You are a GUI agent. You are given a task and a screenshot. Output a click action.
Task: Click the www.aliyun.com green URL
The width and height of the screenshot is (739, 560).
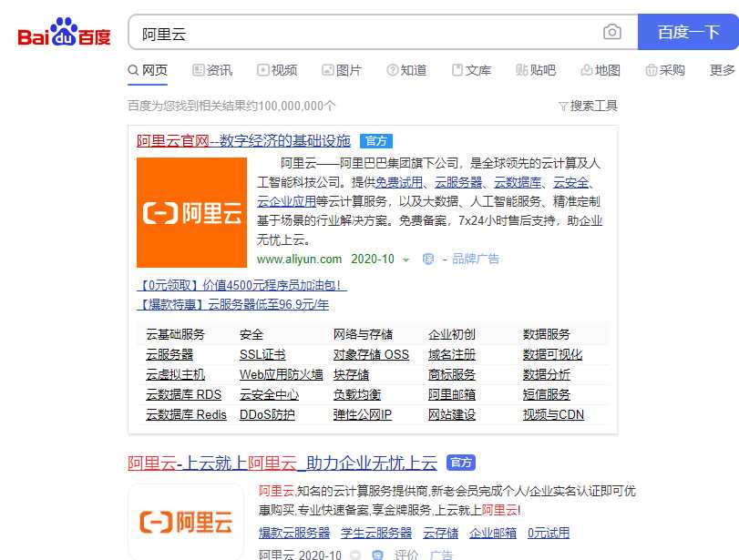click(x=299, y=259)
